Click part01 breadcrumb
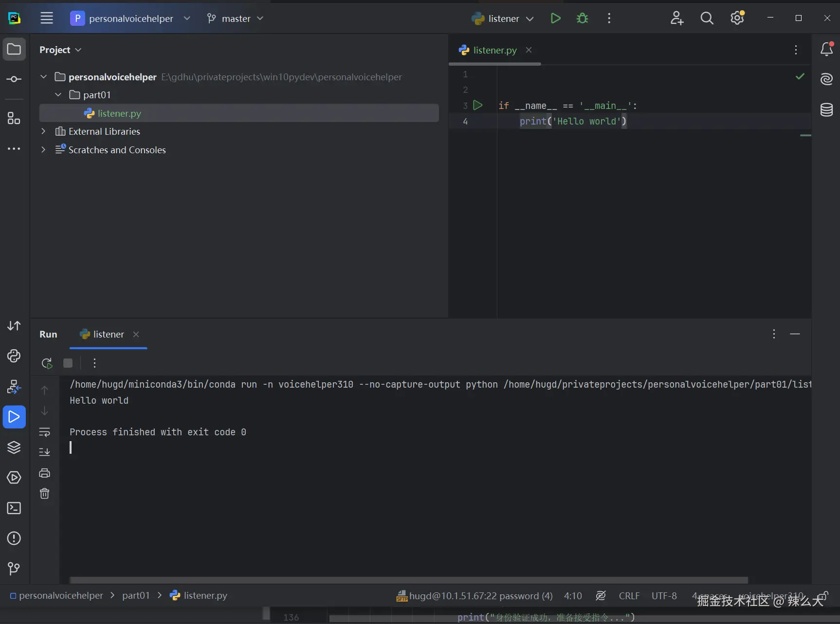This screenshot has width=840, height=624. click(136, 595)
